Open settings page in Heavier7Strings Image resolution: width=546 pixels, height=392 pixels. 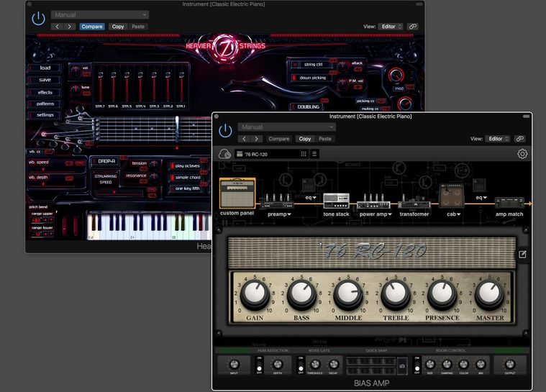coord(45,114)
